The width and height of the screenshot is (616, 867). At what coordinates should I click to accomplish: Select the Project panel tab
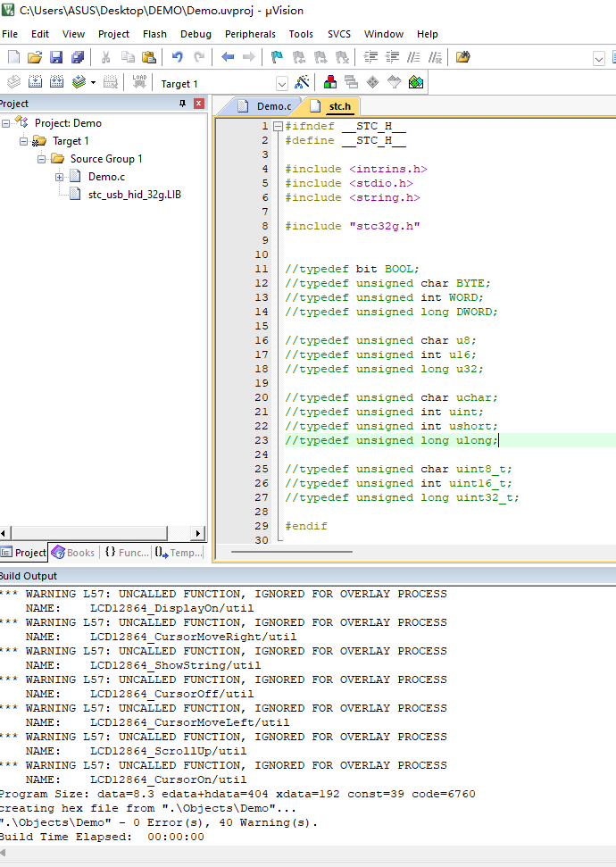coord(24,553)
